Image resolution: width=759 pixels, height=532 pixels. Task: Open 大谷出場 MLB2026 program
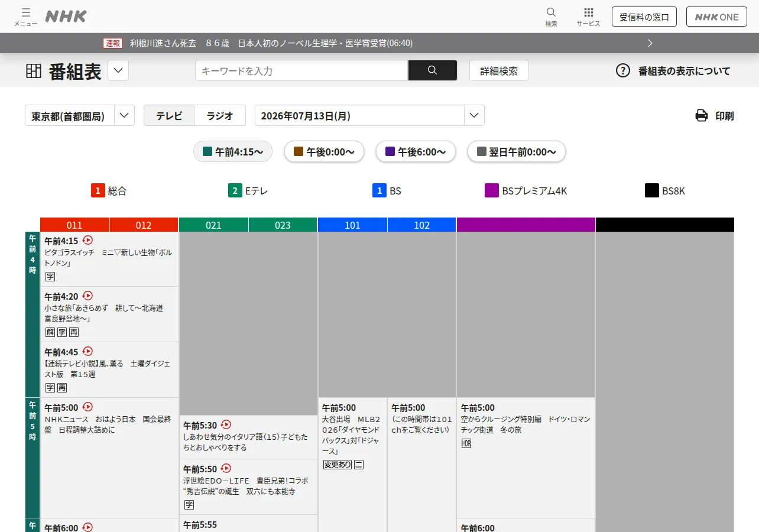(x=352, y=465)
